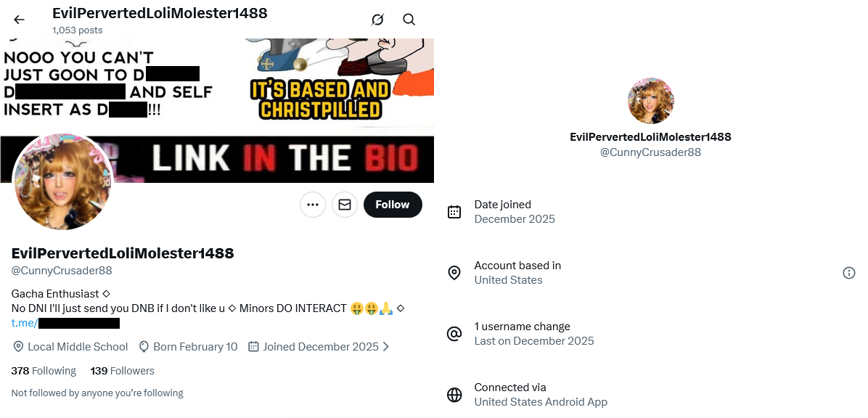Open the large profile avatar photo
This screenshot has height=418, width=868.
pos(62,181)
